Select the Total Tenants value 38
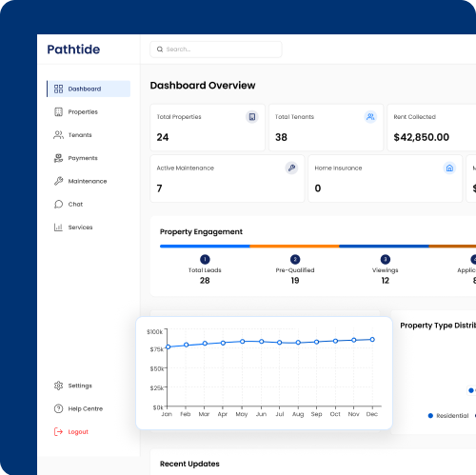Screen dimensions: 476x475 (x=281, y=137)
